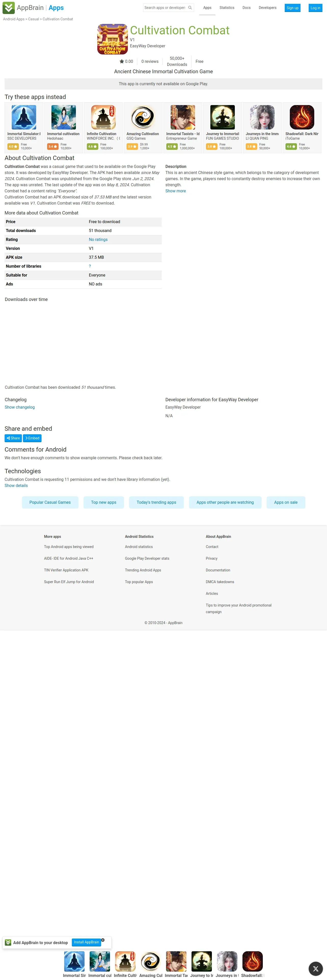Open the Cultivation Combat app icon
327x980 pixels.
(112, 39)
